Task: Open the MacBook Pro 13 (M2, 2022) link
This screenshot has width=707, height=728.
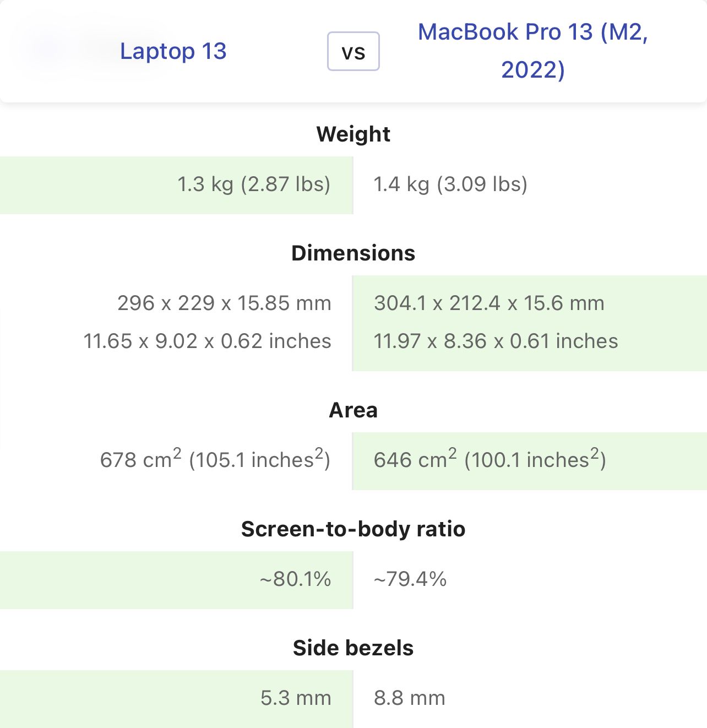Action: click(533, 51)
